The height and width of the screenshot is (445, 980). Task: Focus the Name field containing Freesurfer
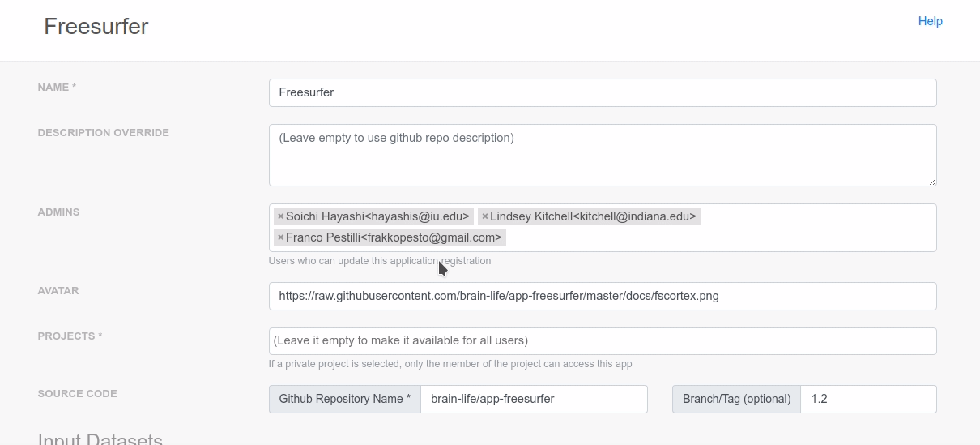tap(603, 92)
